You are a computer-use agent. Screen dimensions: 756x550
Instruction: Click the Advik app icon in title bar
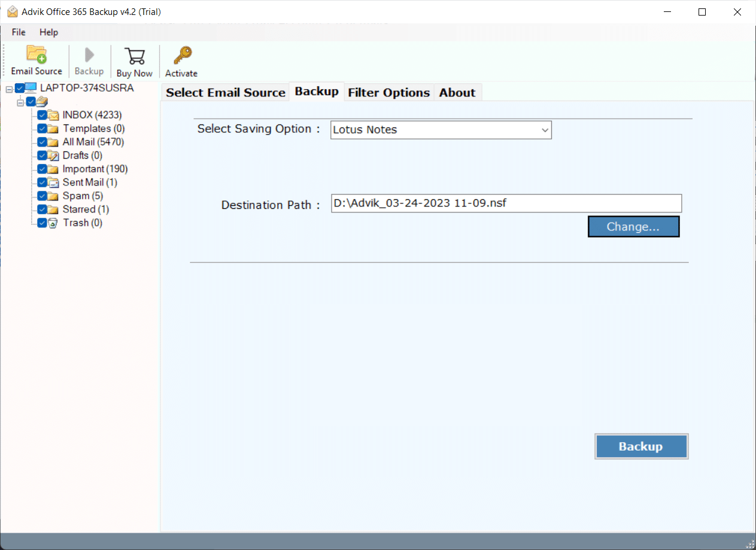[x=12, y=12]
